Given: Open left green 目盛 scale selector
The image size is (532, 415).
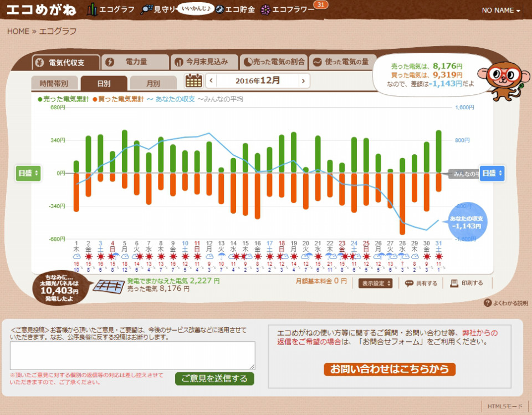Looking at the screenshot, I should 28,173.
